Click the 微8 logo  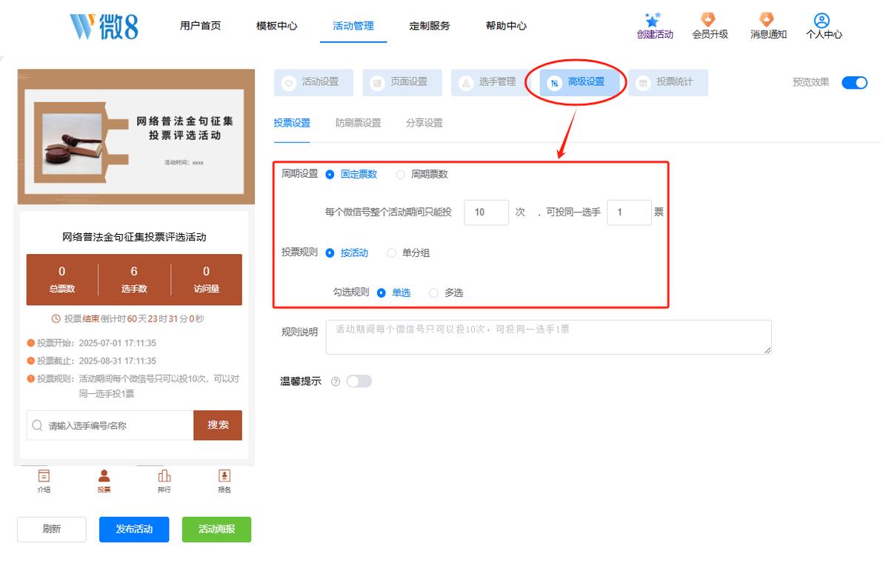coord(104,26)
